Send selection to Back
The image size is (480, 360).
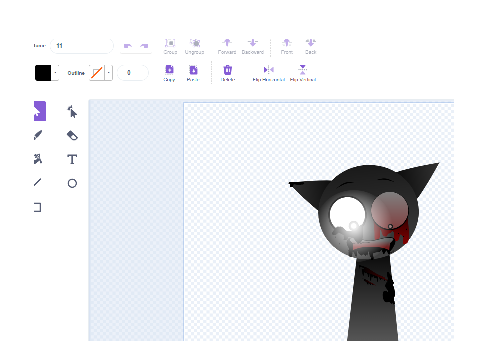pos(310,47)
